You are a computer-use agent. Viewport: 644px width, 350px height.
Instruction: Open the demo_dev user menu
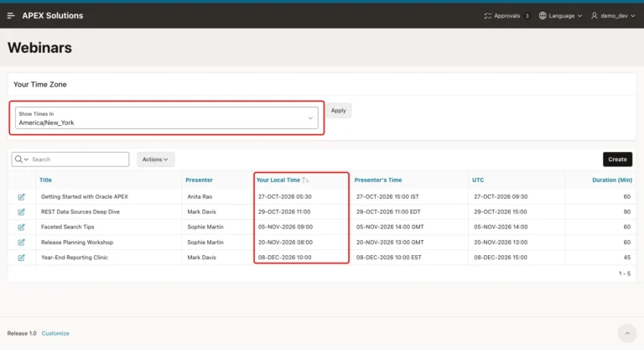[x=613, y=16]
